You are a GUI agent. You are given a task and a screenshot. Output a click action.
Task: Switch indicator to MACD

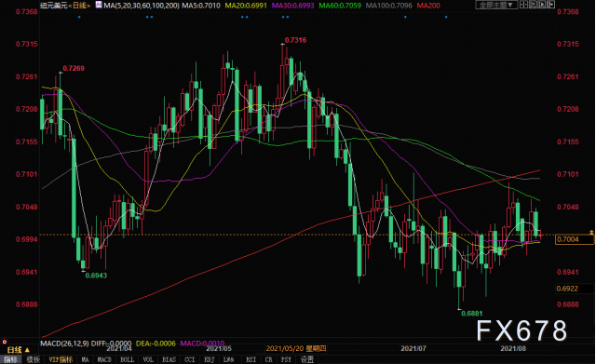point(103,359)
